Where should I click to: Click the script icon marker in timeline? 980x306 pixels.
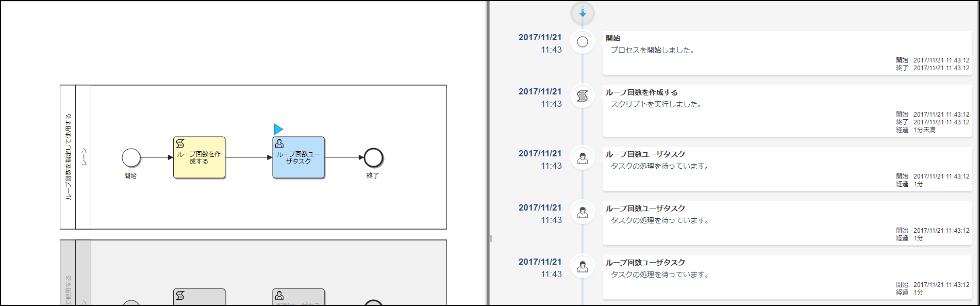click(583, 96)
